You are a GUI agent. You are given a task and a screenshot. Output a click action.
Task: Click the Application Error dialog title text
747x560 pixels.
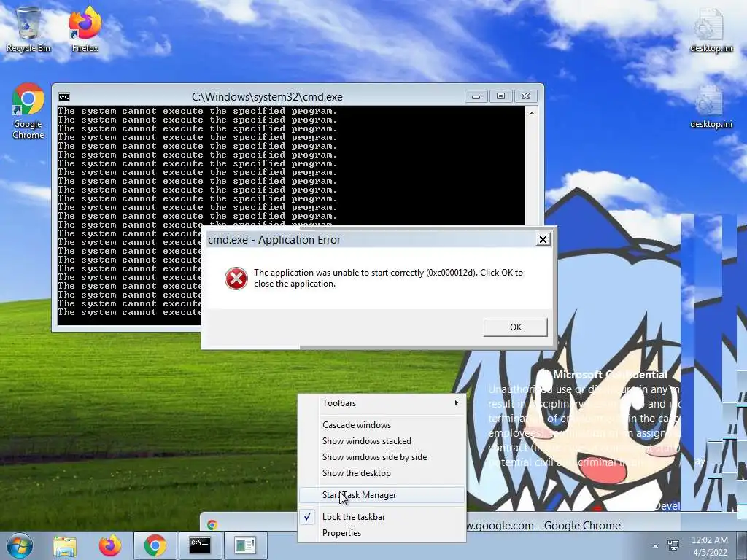coord(274,239)
